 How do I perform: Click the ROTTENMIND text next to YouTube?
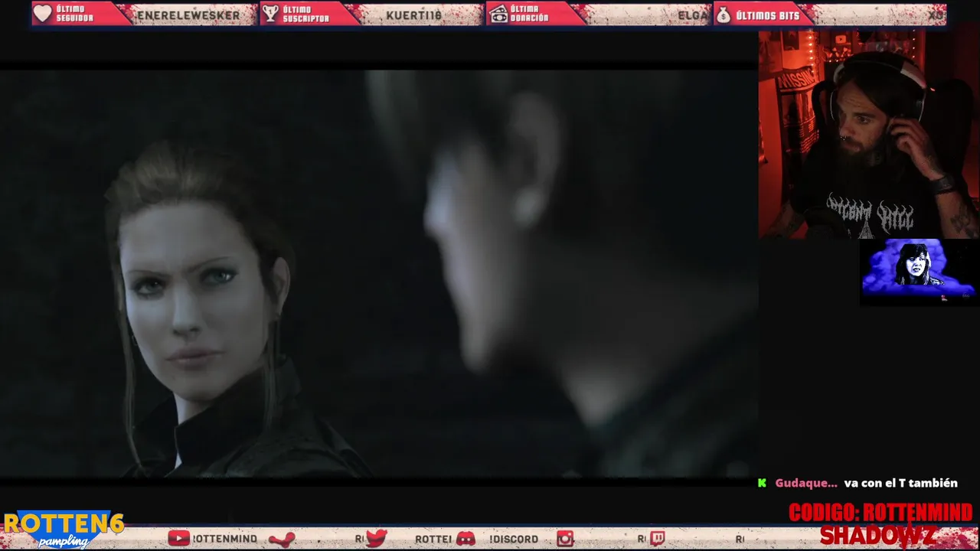click(x=225, y=539)
